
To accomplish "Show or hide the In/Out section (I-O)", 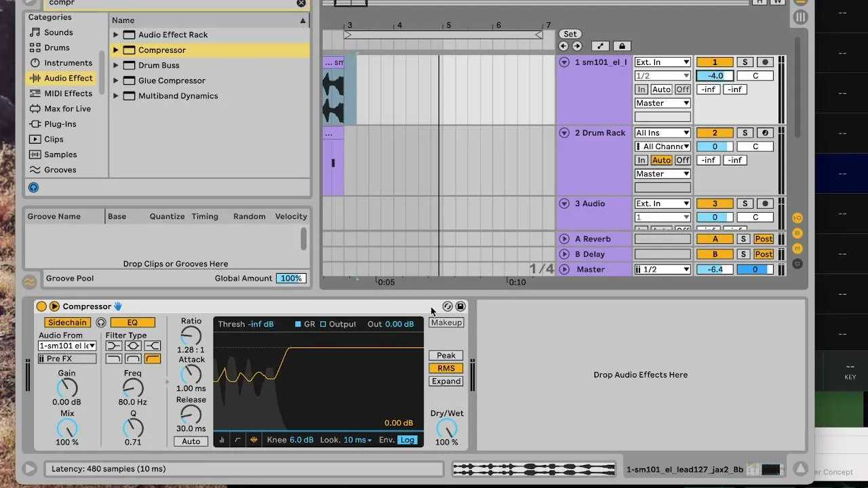I will point(797,218).
